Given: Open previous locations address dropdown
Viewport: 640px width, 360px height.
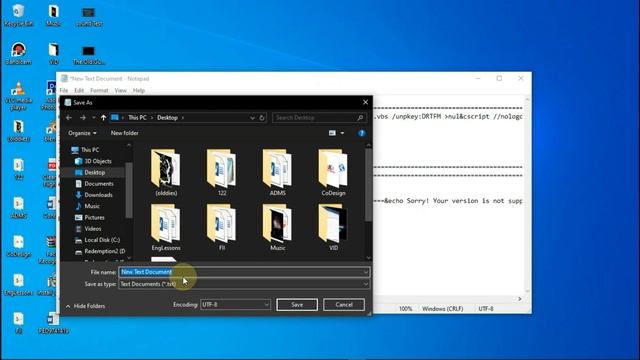Looking at the screenshot, I should click(x=252, y=118).
